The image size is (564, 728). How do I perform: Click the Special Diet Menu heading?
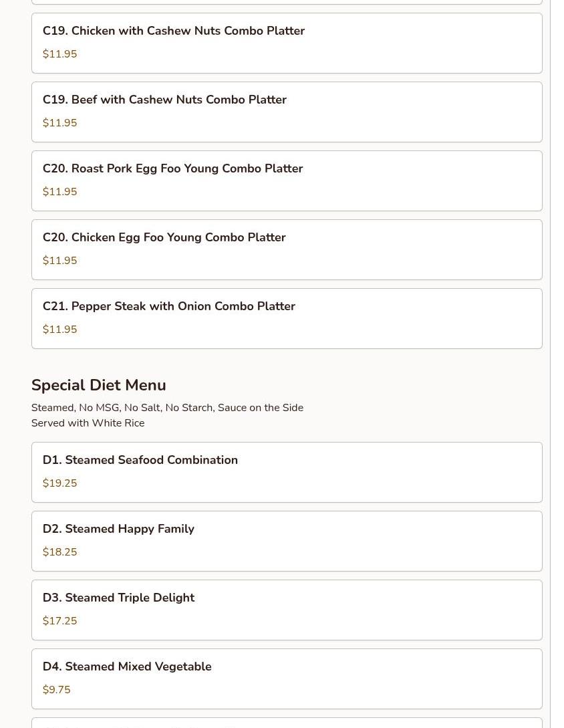tap(98, 386)
